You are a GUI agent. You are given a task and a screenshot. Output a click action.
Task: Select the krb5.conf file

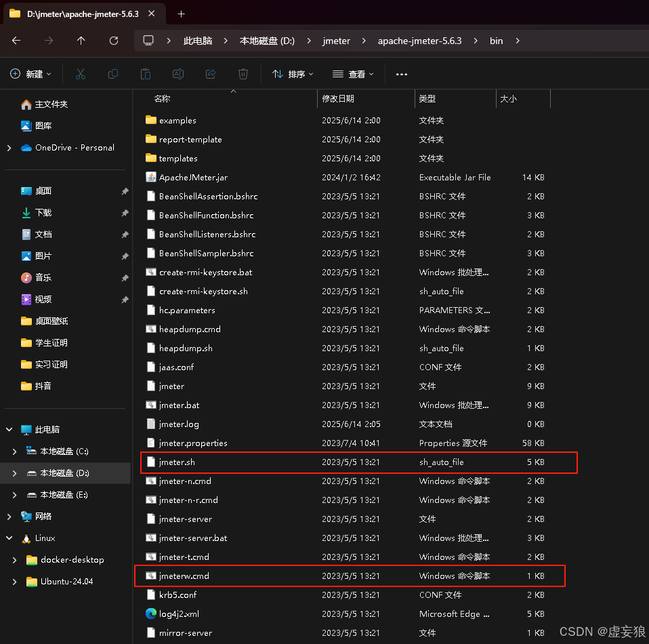[x=177, y=595]
